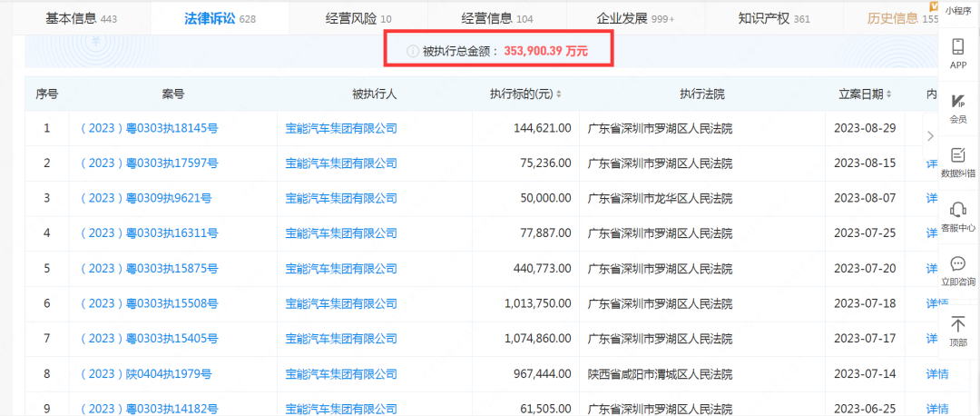Open 客服中心 headset support icon

957,210
